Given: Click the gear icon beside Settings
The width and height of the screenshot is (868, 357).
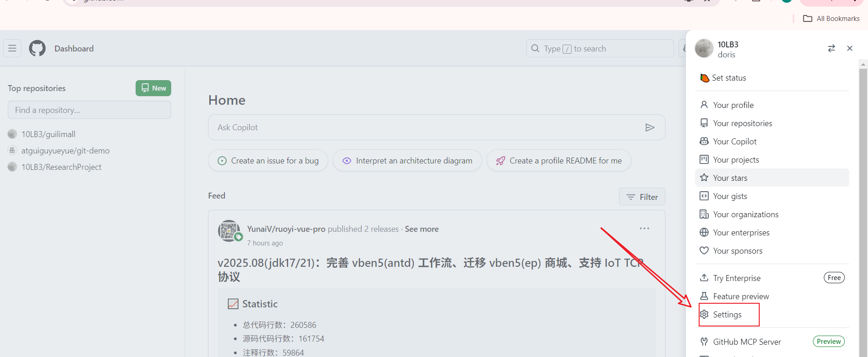Looking at the screenshot, I should (704, 314).
